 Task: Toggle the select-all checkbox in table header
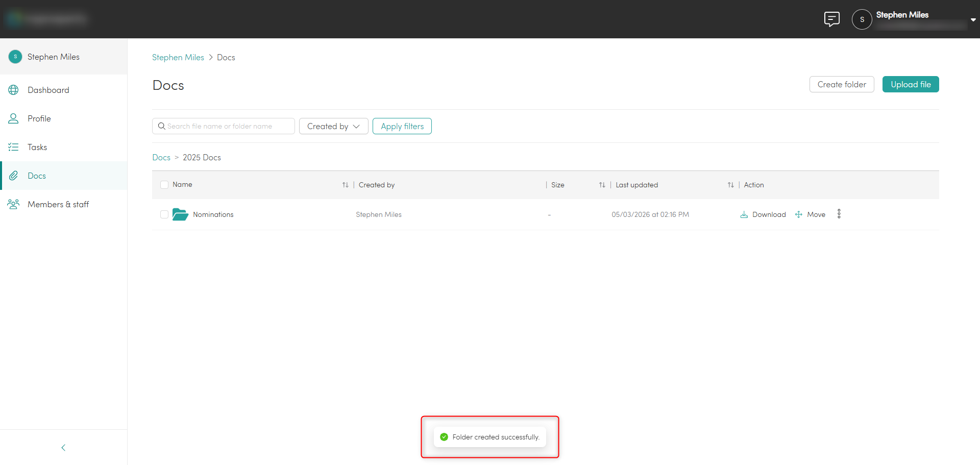[x=164, y=185]
